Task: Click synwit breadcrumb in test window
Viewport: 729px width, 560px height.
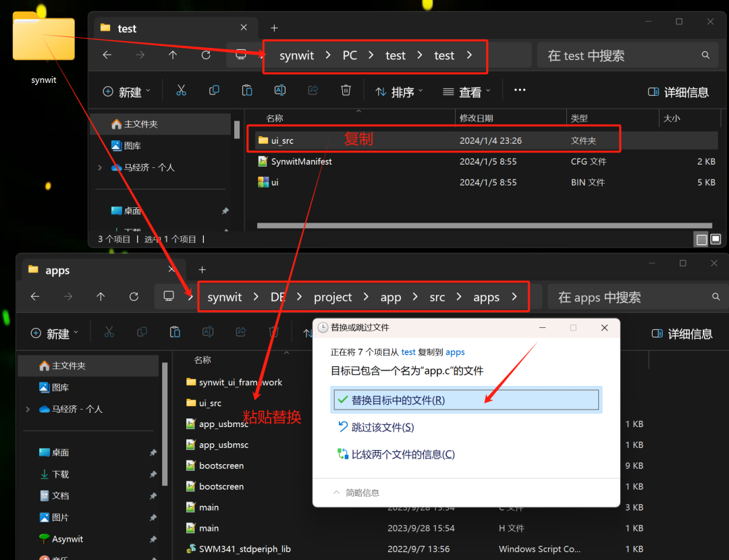Action: 296,55
